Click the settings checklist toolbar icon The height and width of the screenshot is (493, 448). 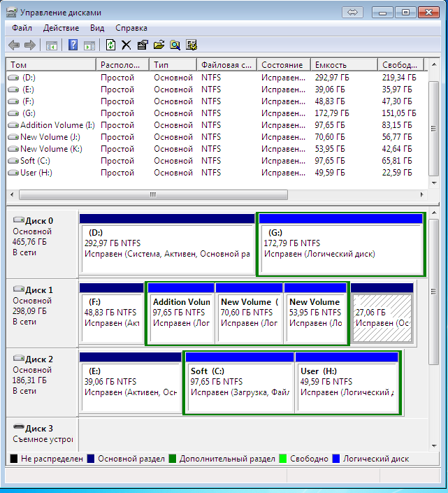(191, 45)
